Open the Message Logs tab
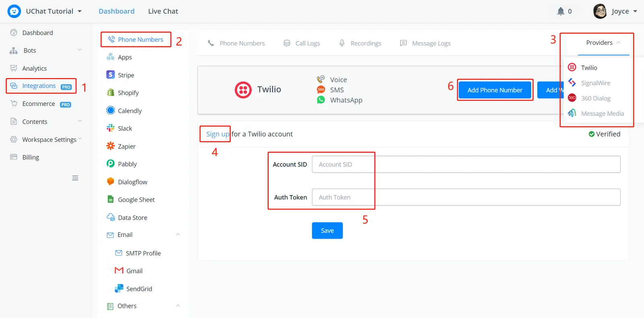The image size is (644, 318). coord(425,43)
